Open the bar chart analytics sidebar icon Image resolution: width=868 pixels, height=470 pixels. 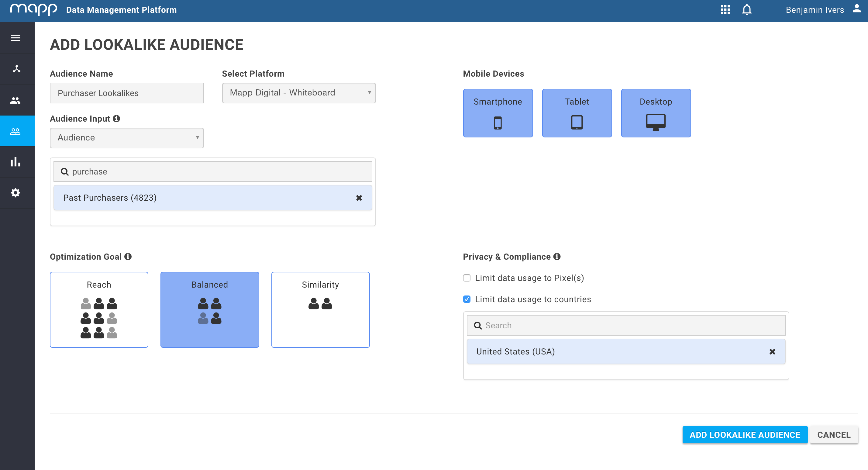pos(15,162)
